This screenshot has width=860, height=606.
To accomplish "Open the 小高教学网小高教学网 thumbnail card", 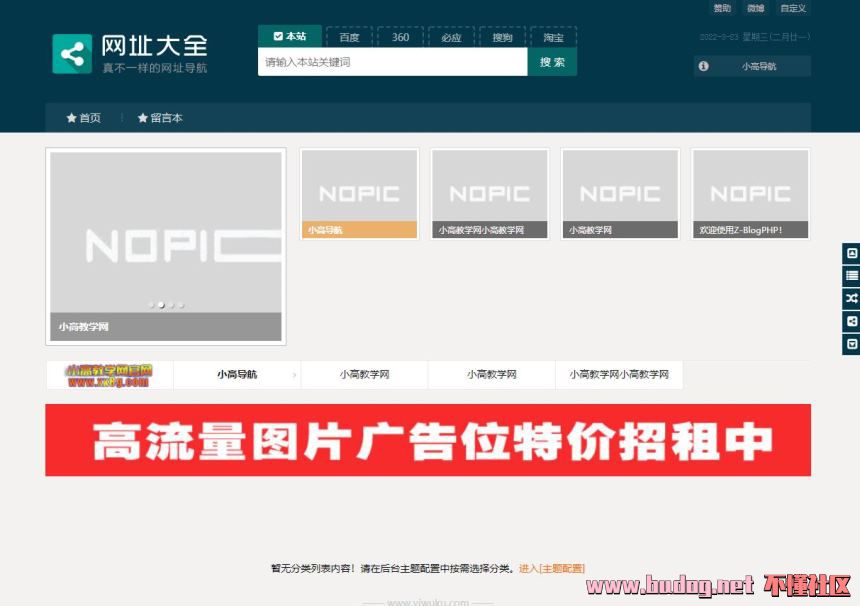I will (490, 194).
